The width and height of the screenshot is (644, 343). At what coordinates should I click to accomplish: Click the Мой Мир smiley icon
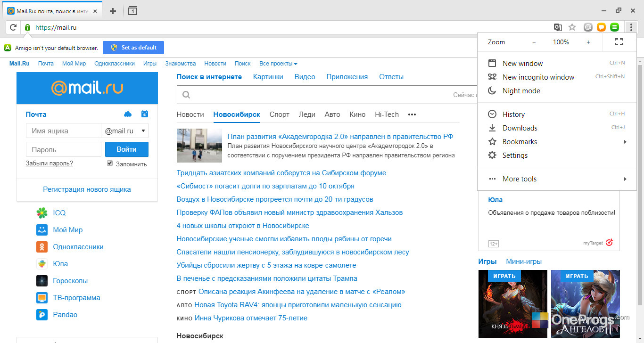pyautogui.click(x=42, y=230)
